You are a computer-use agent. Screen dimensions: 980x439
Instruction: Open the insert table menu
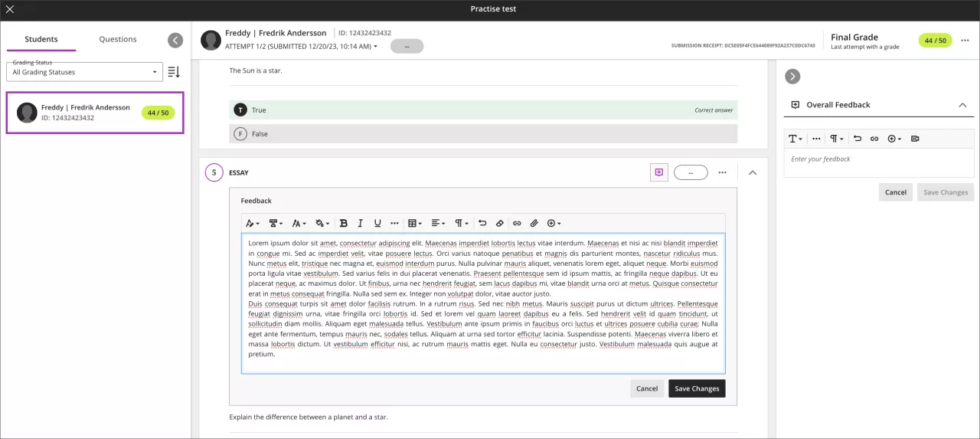tap(414, 223)
